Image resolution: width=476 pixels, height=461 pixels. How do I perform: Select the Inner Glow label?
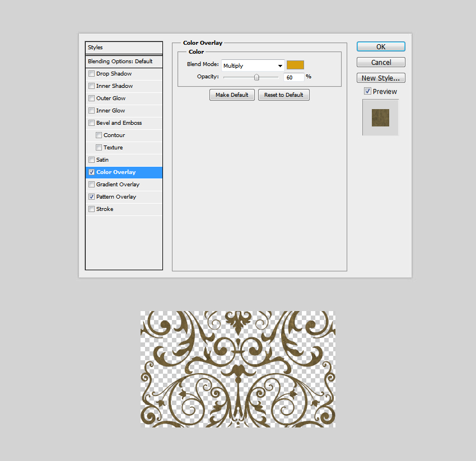[x=110, y=111]
